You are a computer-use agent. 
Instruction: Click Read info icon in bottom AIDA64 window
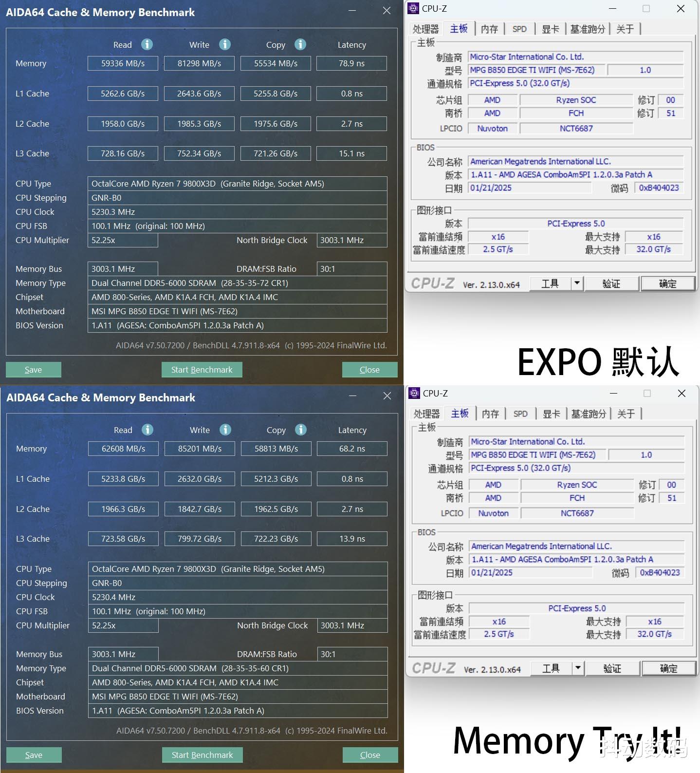click(147, 430)
